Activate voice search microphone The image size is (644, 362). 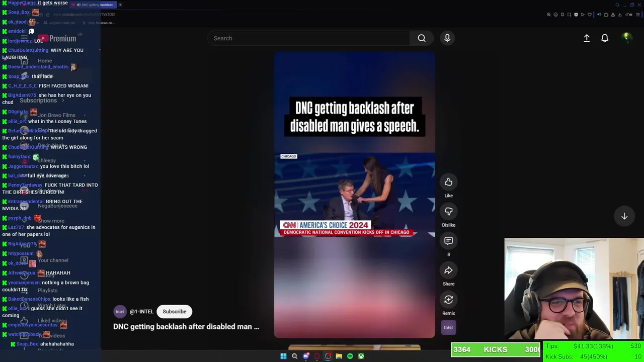click(447, 38)
